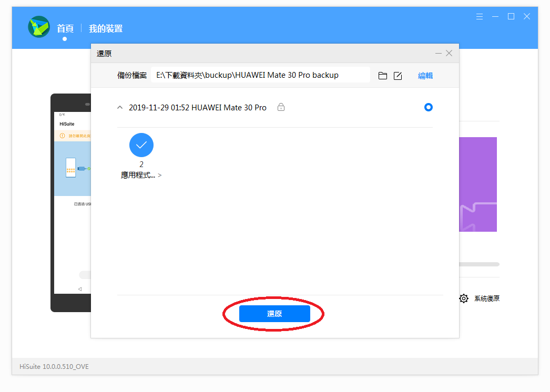Click the lock icon beside Mate 30 Pro

click(281, 107)
